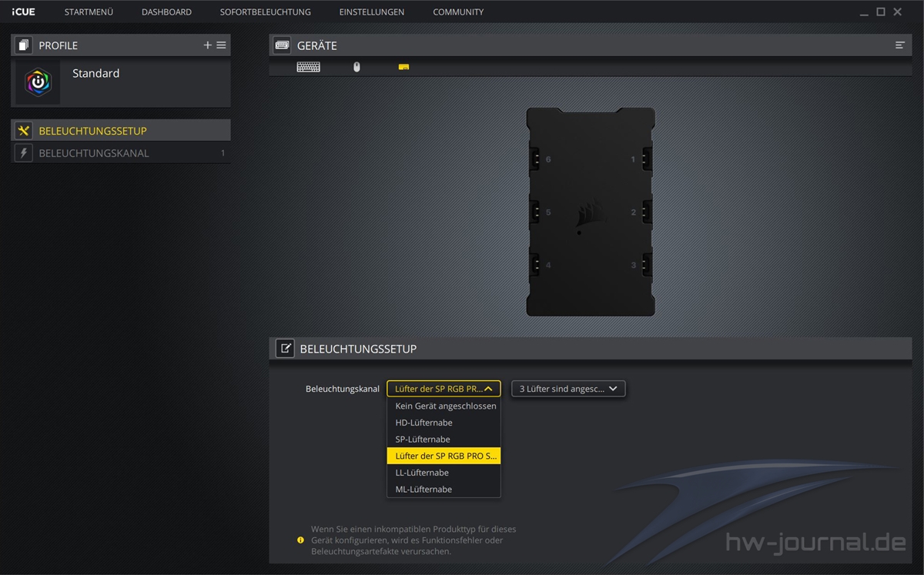Click the yellow info warning icon
This screenshot has height=575, width=924.
[x=300, y=540]
